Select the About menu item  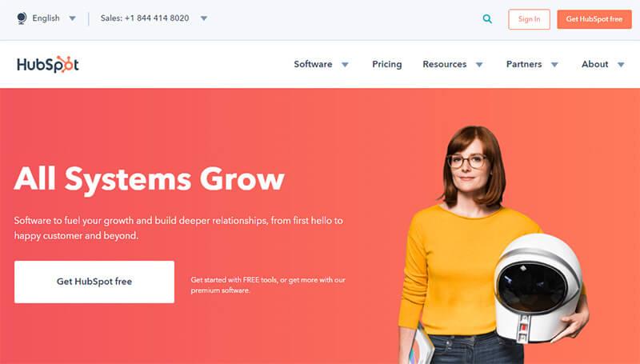coord(594,64)
